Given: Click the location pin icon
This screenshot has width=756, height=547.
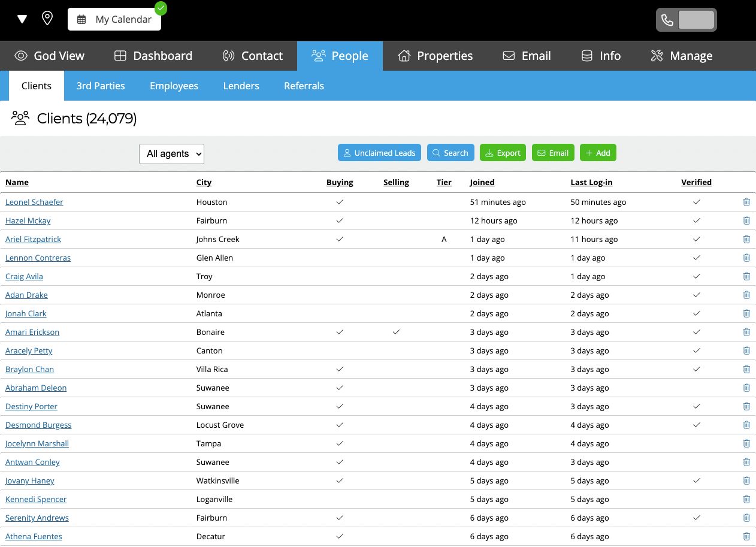Looking at the screenshot, I should (47, 18).
